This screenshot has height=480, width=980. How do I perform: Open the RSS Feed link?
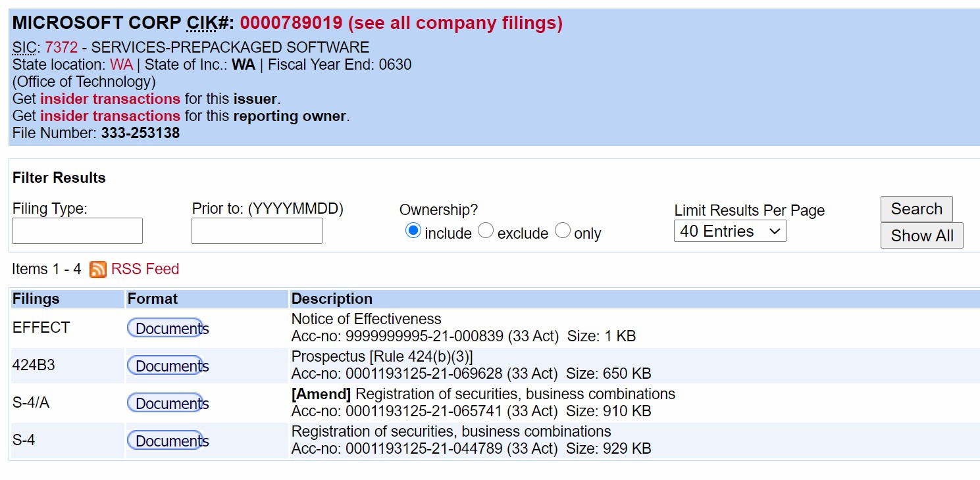click(145, 269)
